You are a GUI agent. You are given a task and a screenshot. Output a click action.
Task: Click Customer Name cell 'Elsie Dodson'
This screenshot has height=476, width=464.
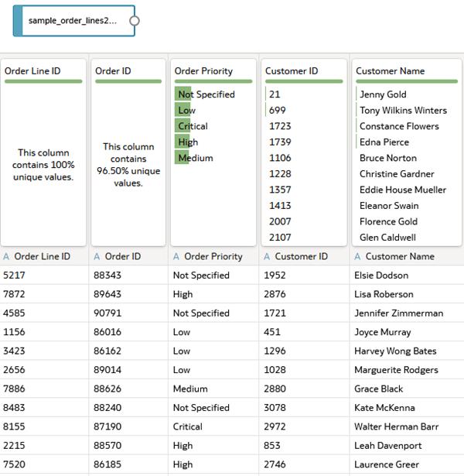click(407, 276)
